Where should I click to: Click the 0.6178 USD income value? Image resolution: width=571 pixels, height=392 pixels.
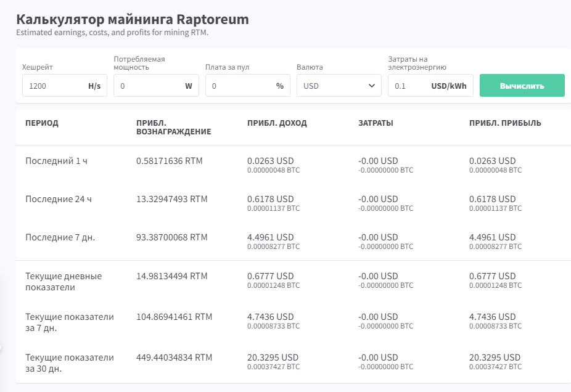(x=271, y=199)
